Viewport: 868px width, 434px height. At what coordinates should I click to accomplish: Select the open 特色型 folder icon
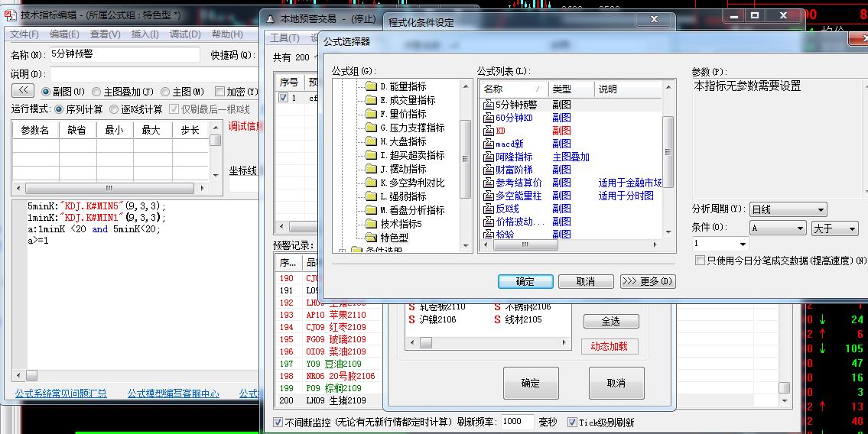[371, 238]
